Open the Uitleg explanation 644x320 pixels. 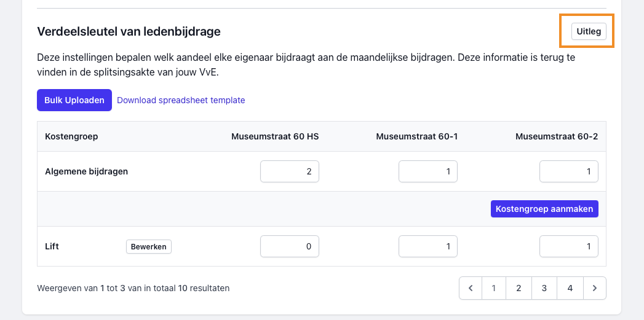pos(589,31)
